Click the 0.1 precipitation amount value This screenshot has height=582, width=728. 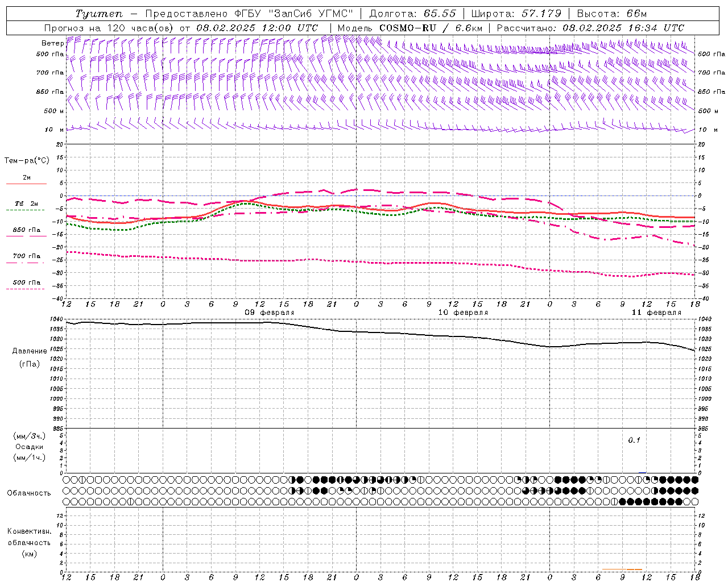click(634, 440)
